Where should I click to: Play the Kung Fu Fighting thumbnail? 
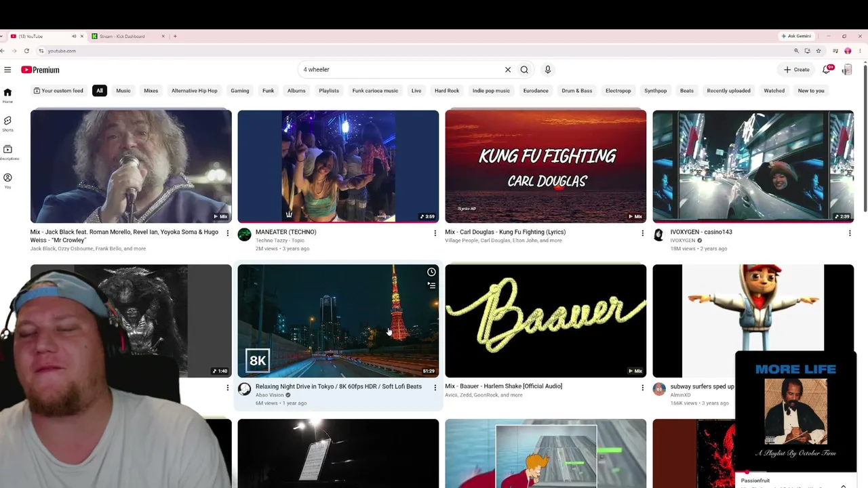[x=546, y=166]
